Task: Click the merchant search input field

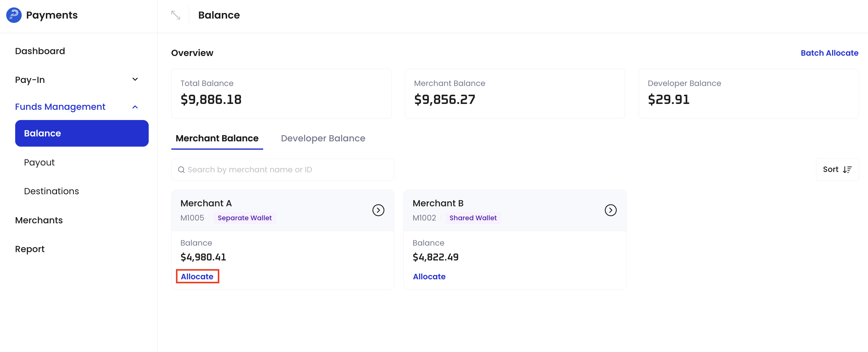Action: [x=283, y=170]
